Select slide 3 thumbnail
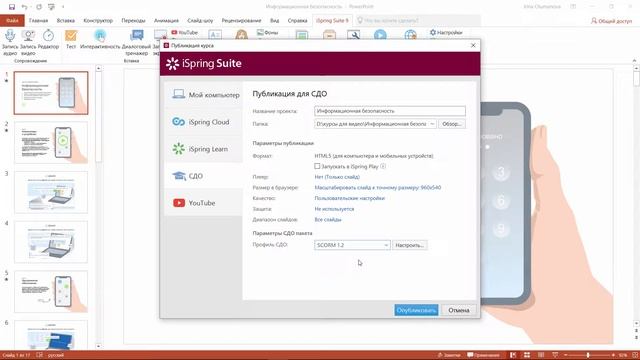This screenshot has height=360, width=640. click(x=51, y=192)
